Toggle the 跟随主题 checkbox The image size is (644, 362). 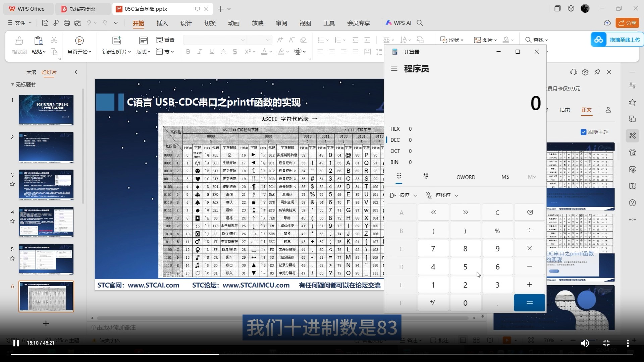point(583,132)
